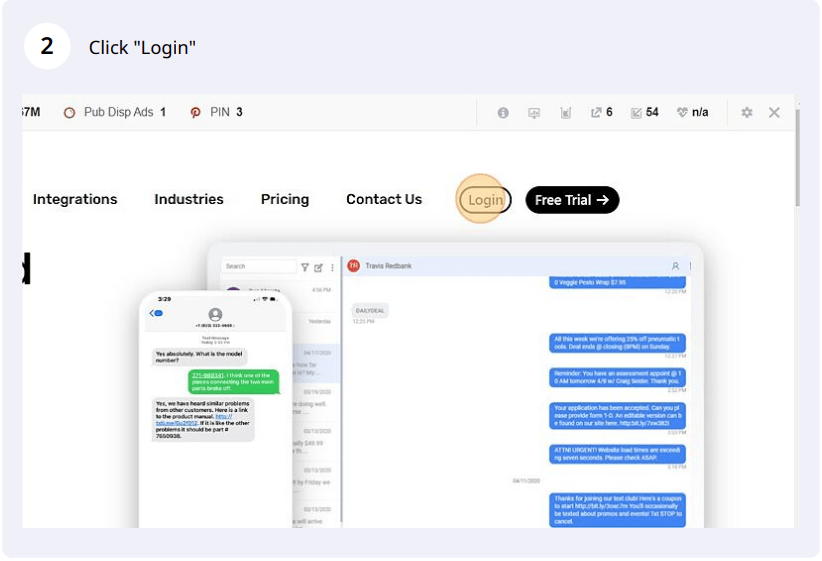
Task: Click the Login button in navigation
Action: click(x=485, y=200)
